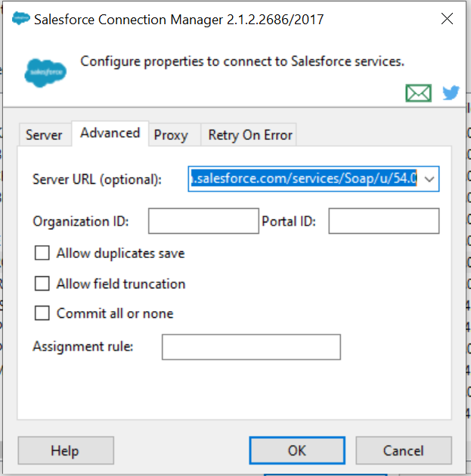
Task: Click the 'Server URL (optional):' label
Action: point(97,179)
